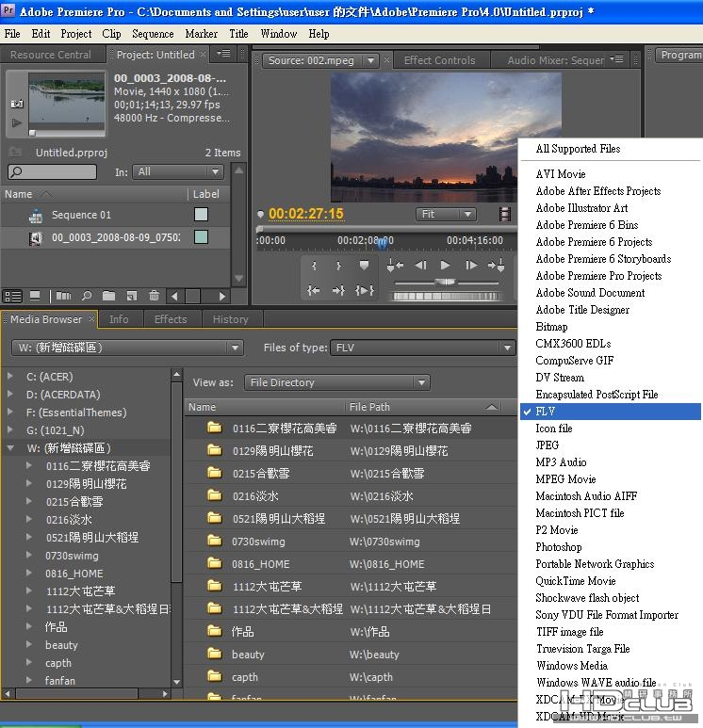Switch Project panel to Icon view
Screen dimensions: 703x728
point(35,296)
